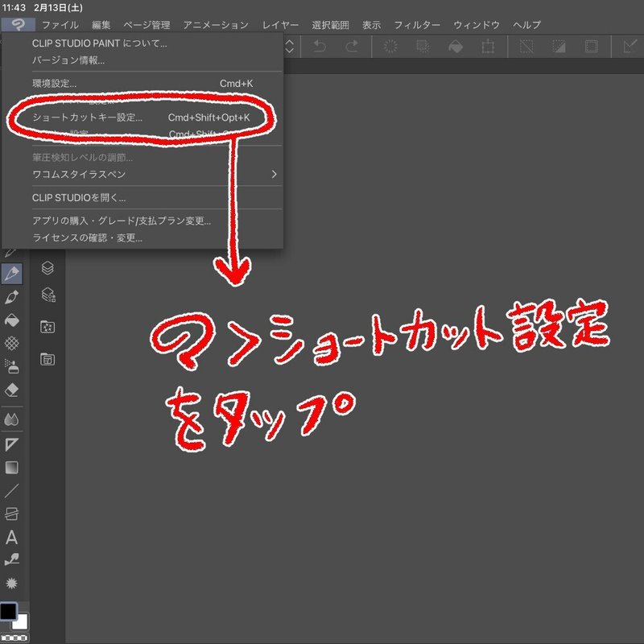Select the Pen tool in toolbar
Viewport: 644px width, 644px height.
(11, 274)
